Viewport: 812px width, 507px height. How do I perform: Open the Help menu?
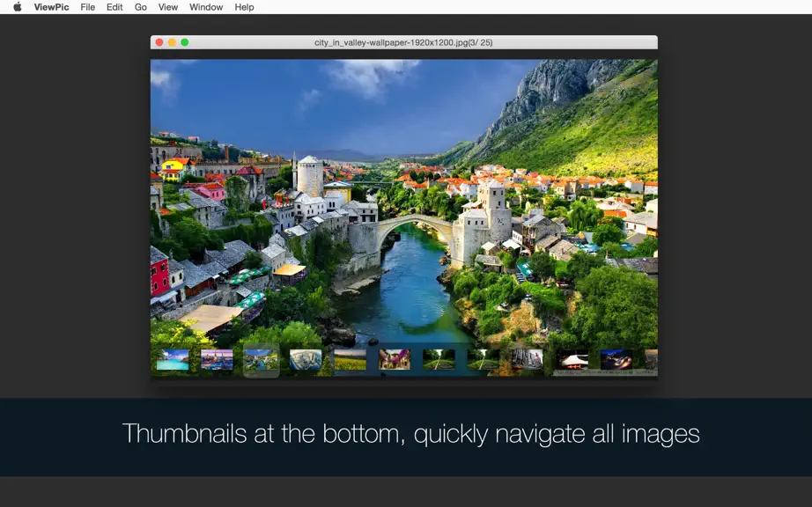point(244,7)
